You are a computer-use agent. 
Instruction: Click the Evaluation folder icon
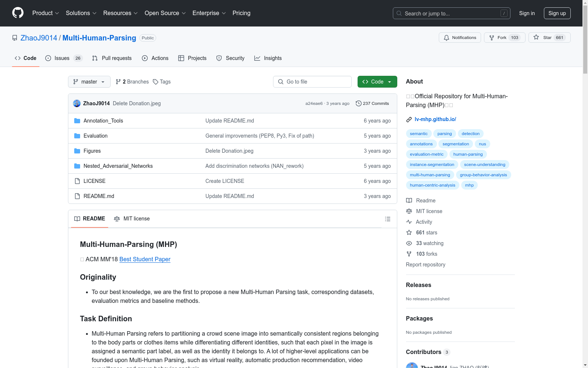click(77, 136)
